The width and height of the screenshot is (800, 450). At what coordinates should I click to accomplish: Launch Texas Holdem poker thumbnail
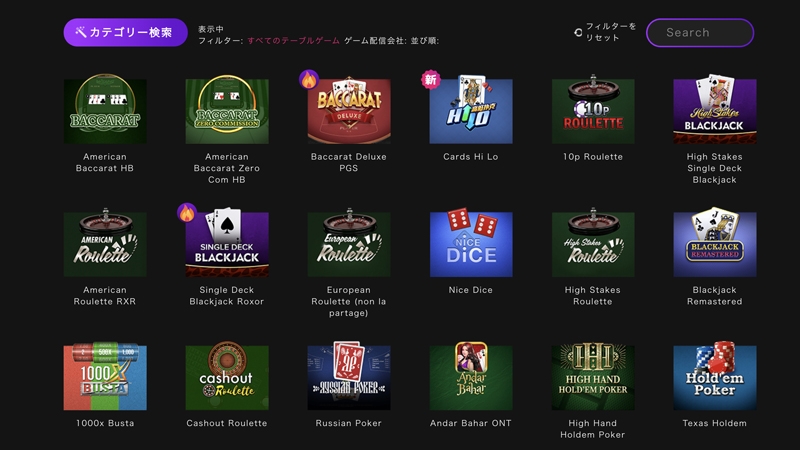point(715,377)
